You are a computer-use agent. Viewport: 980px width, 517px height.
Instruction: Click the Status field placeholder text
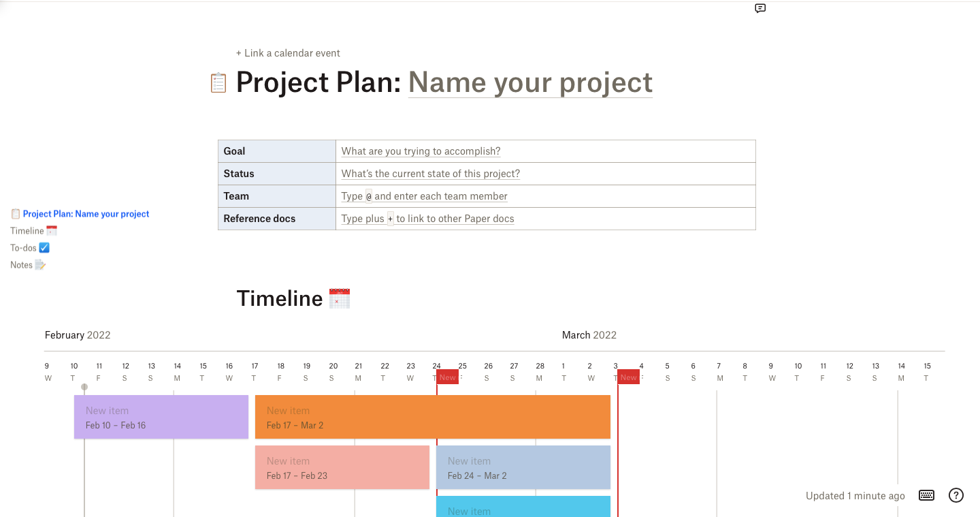tap(430, 174)
